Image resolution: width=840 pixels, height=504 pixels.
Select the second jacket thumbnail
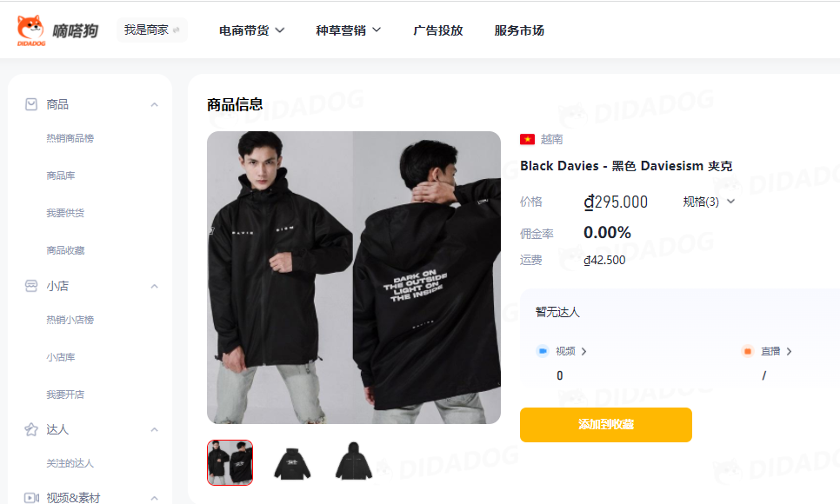coord(292,463)
